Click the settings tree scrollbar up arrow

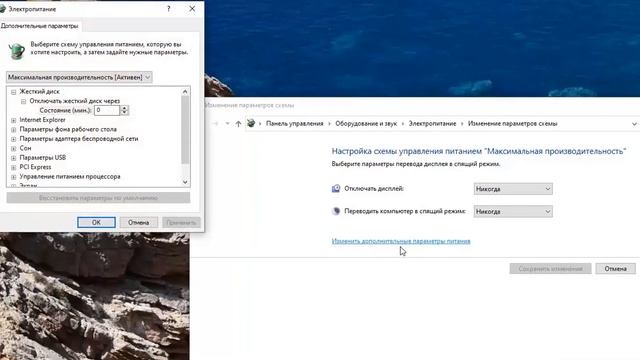click(x=185, y=91)
